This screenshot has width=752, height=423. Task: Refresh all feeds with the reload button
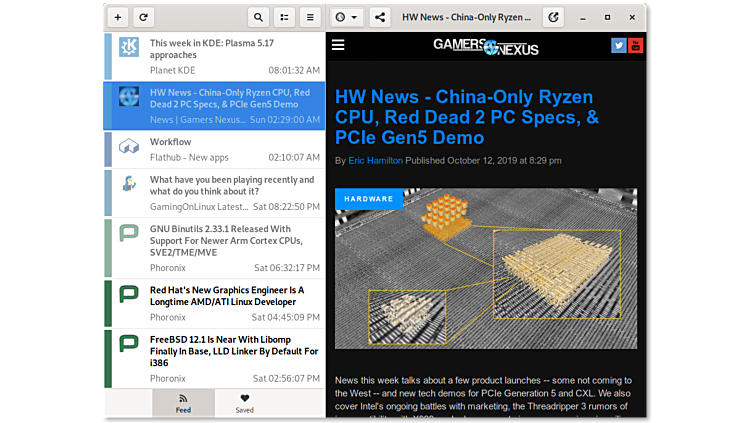(144, 17)
